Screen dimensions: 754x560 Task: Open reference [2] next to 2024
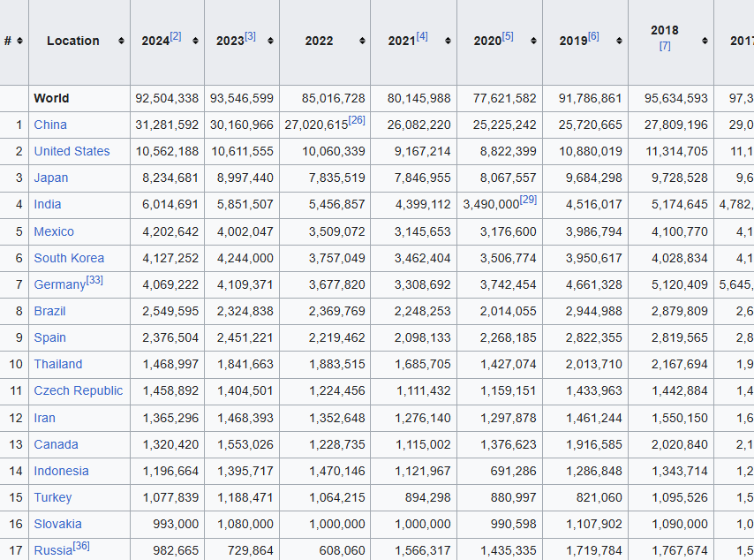pos(176,36)
